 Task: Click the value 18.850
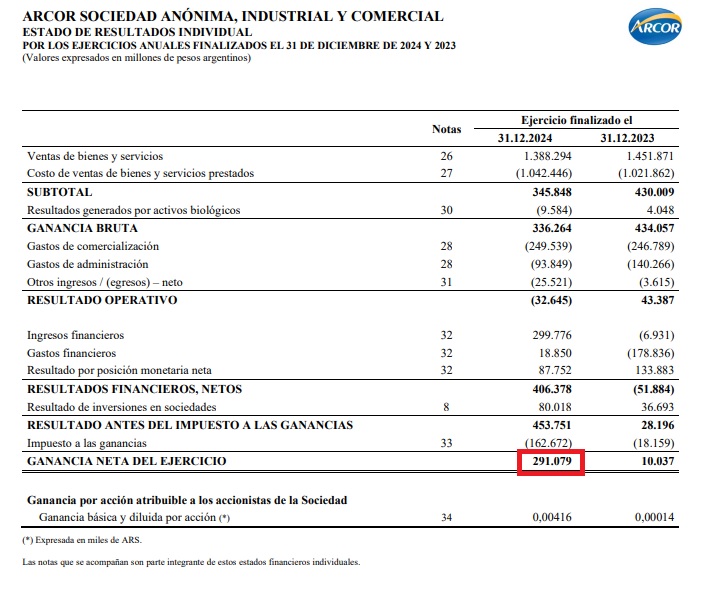coord(555,353)
